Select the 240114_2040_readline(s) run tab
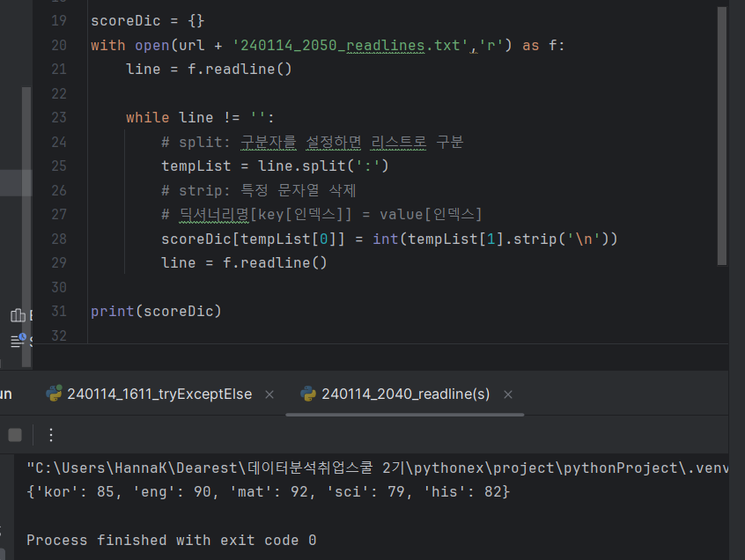Image resolution: width=745 pixels, height=560 pixels. point(405,394)
